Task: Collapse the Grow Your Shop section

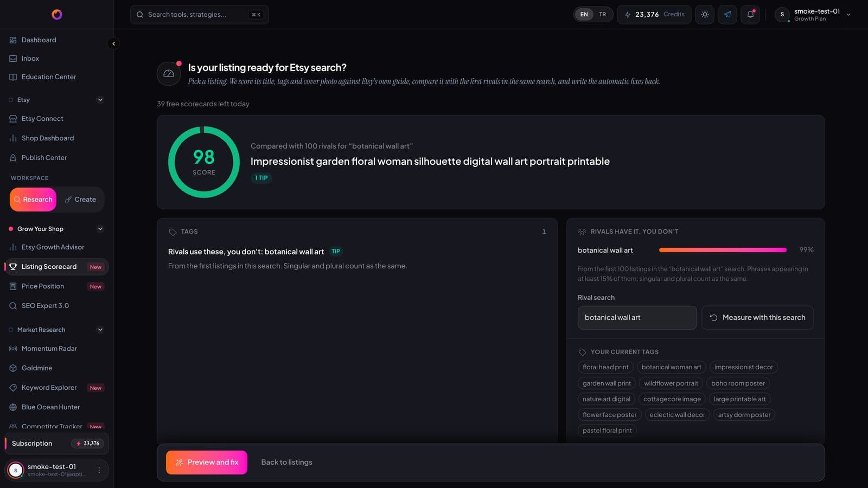Action: click(100, 229)
